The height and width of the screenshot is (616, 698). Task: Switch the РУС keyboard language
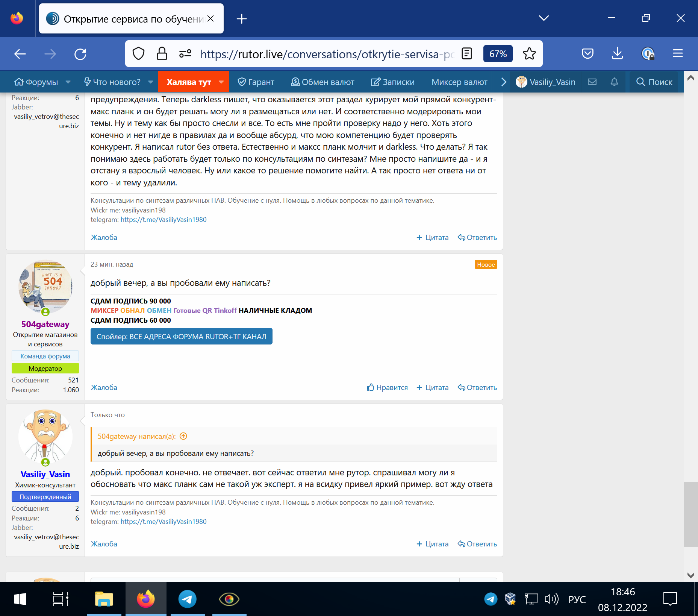click(577, 599)
